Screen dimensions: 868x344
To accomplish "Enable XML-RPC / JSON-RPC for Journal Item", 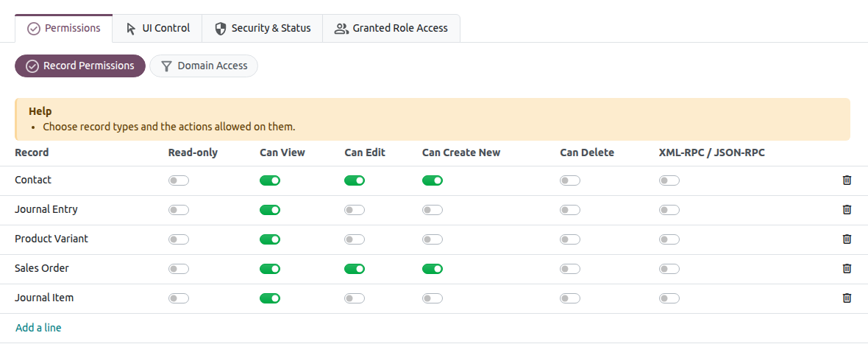I will (x=669, y=298).
